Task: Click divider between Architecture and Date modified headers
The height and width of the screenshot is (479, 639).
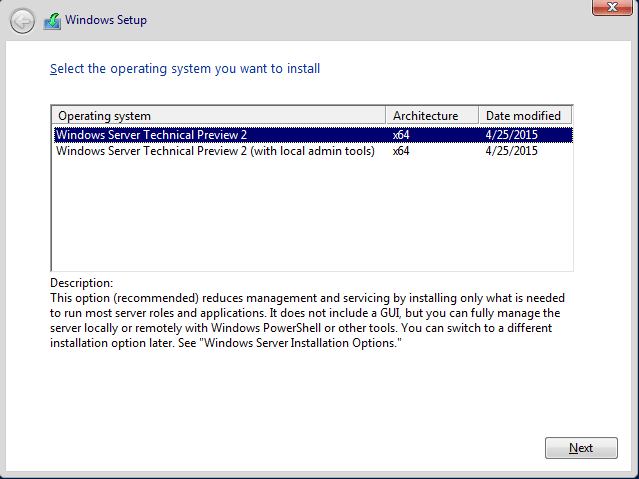Action: point(477,115)
